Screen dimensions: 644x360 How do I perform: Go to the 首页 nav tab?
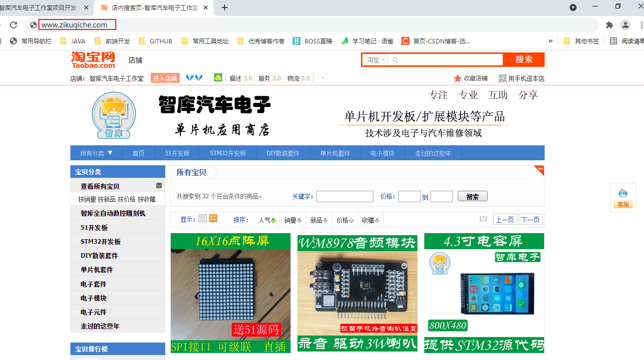[x=138, y=153]
